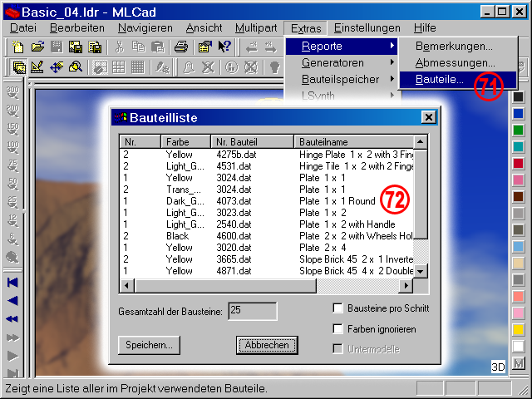The image size is (532, 399).
Task: Click the parts list scroll-down arrow
Action: coord(420,271)
